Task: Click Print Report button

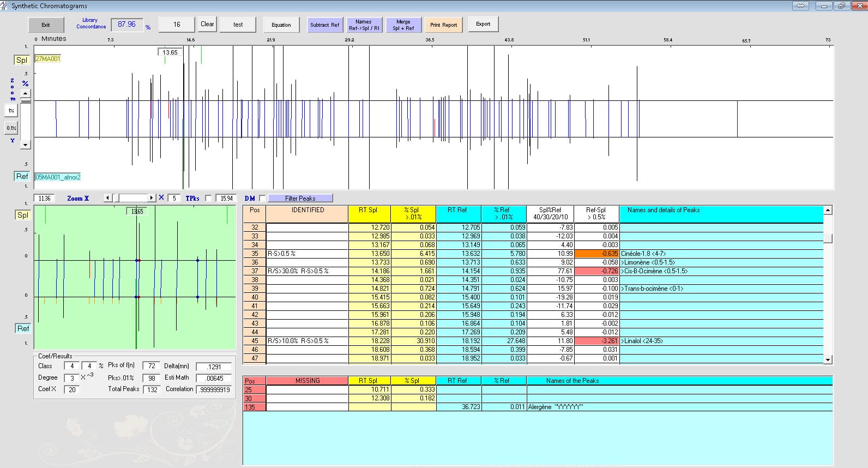Action: coord(444,25)
